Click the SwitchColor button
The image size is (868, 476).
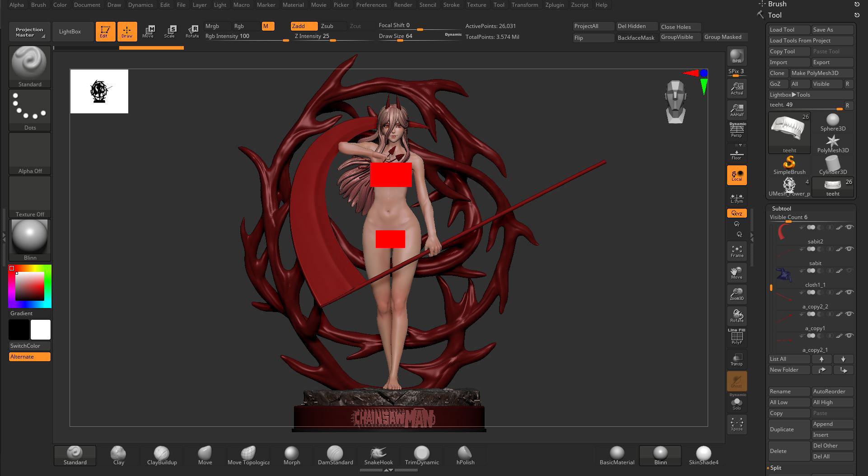tap(30, 346)
